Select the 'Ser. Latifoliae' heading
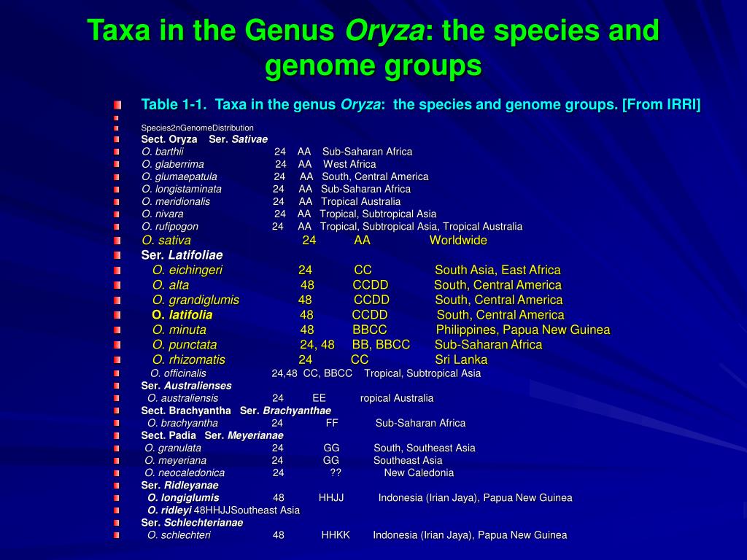The image size is (747, 560). coord(182,255)
